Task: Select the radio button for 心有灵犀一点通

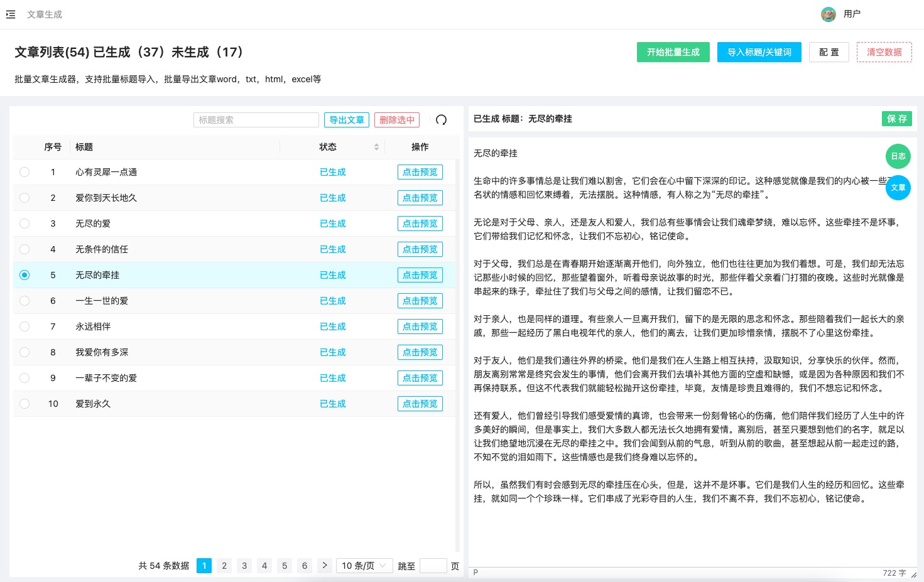Action: pyautogui.click(x=24, y=172)
